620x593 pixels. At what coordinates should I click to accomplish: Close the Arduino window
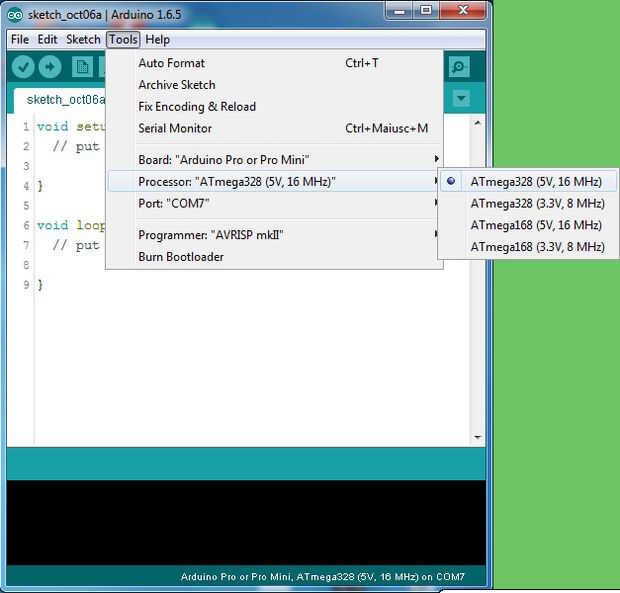point(463,11)
